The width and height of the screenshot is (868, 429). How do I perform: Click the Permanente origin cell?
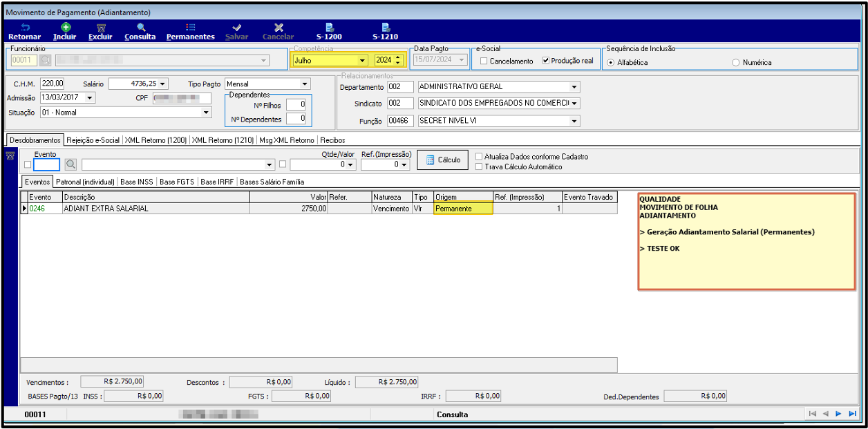click(x=463, y=208)
